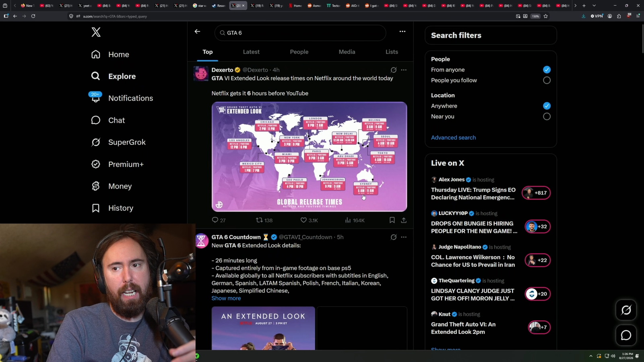
Task: Click the Grok icon on Dexerto post
Action: [394, 70]
